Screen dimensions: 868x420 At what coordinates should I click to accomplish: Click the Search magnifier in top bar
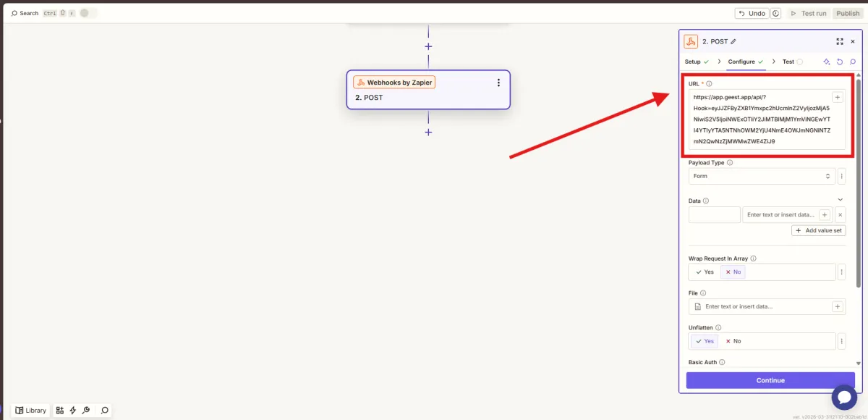pyautogui.click(x=14, y=13)
